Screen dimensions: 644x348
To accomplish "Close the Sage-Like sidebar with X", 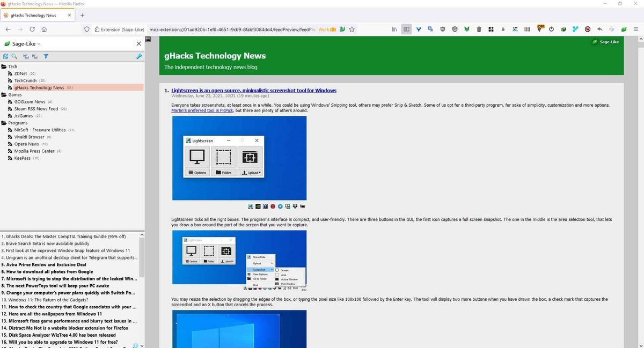I will pos(139,43).
